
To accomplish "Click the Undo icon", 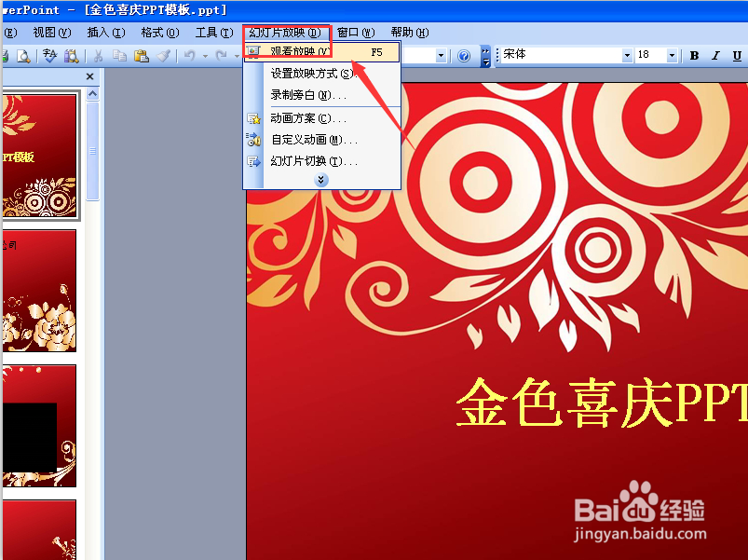I will tap(189, 55).
